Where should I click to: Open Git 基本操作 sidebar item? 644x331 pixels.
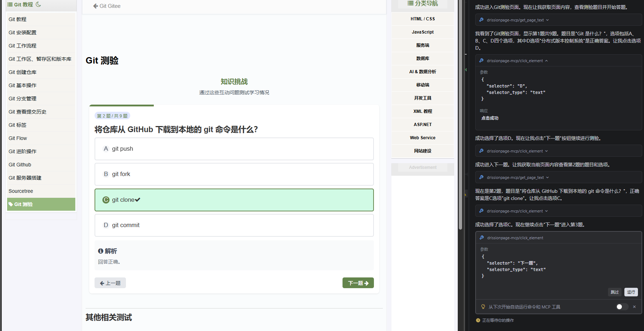coord(41,85)
